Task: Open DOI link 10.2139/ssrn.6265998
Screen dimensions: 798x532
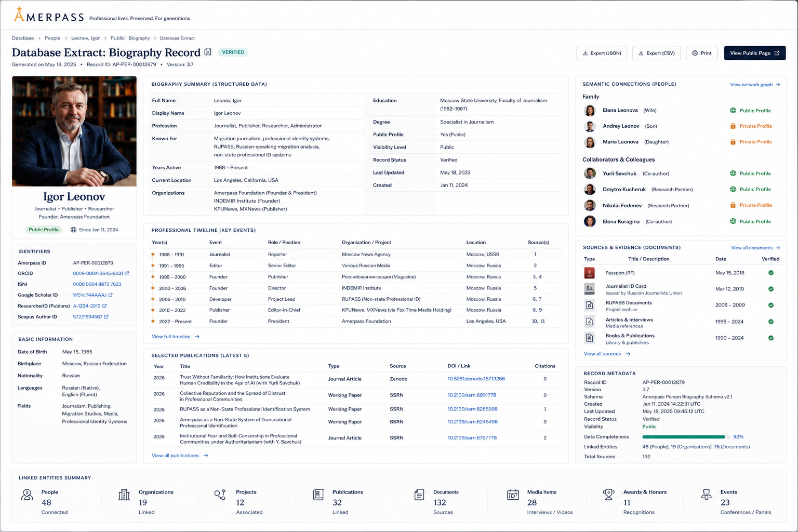Action: click(x=473, y=409)
